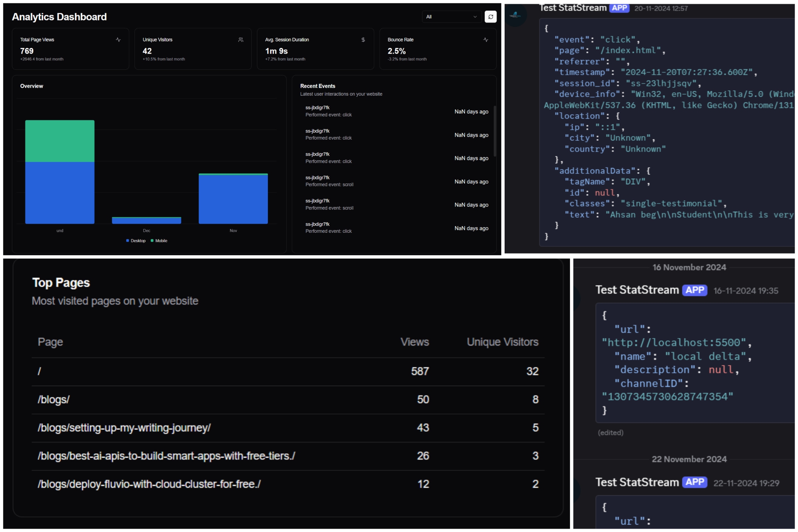Click Test StatStream name at 22-11-2024
This screenshot has width=798, height=532.
(637, 482)
